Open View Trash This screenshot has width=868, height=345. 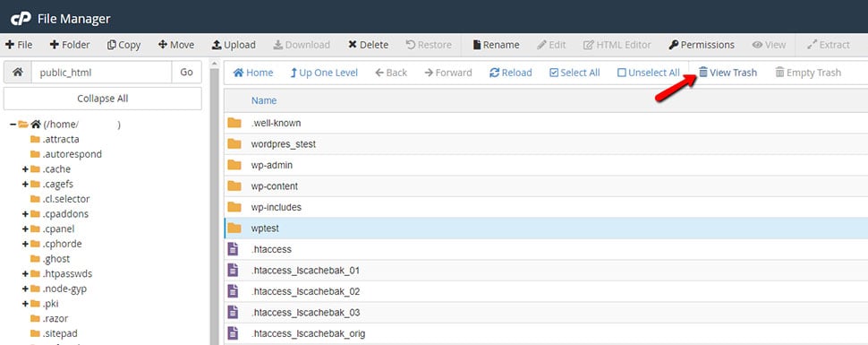coord(728,73)
